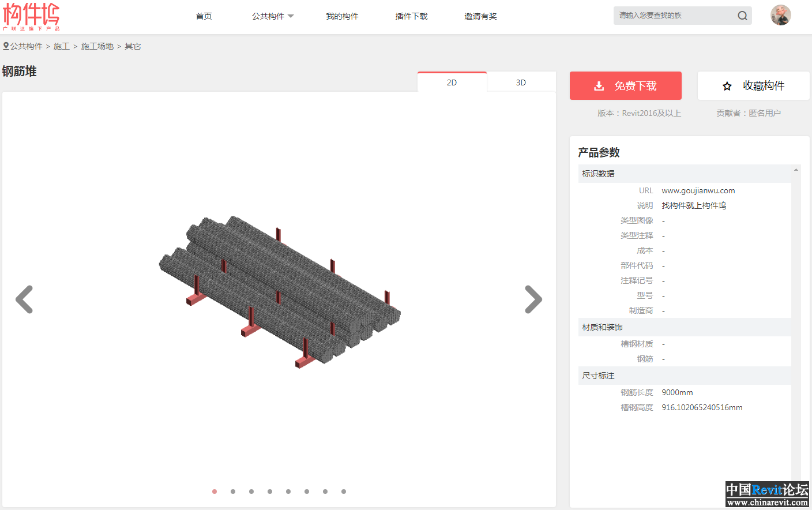The width and height of the screenshot is (812, 510).
Task: Select the third carousel dot
Action: (x=251, y=492)
